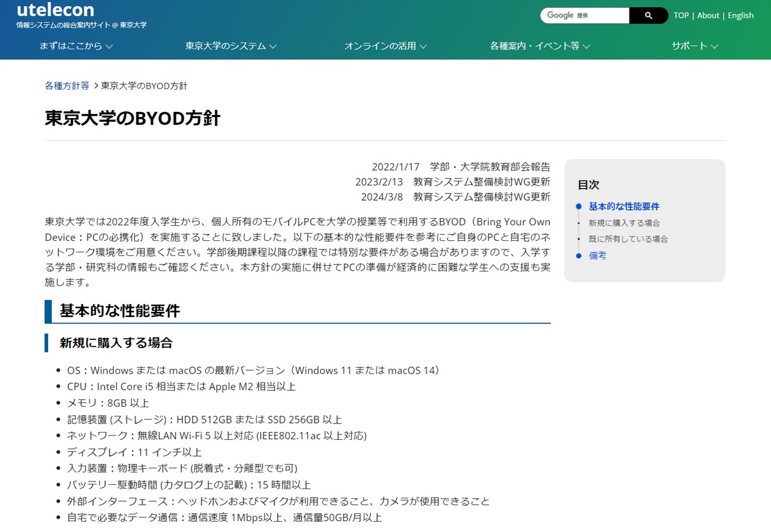
Task: Open the 各種案内・イベント等 menu
Action: coord(540,46)
